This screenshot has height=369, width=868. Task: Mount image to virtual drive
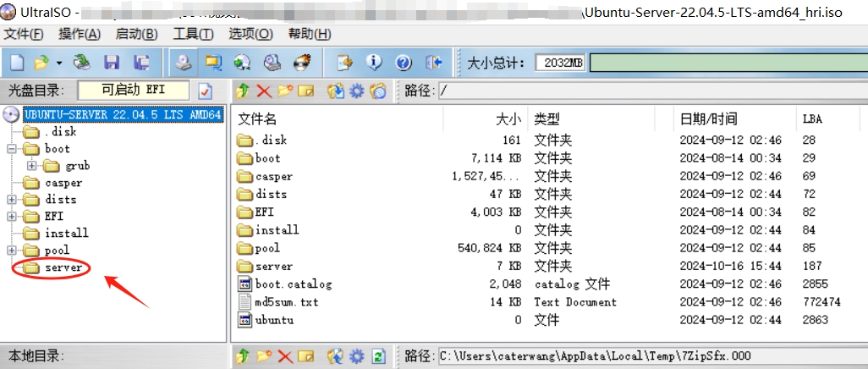click(x=272, y=63)
